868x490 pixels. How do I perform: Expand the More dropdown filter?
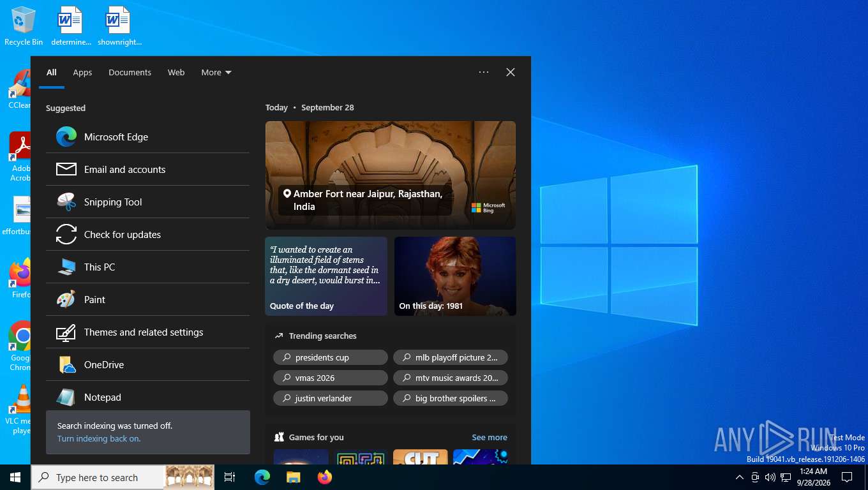point(216,72)
